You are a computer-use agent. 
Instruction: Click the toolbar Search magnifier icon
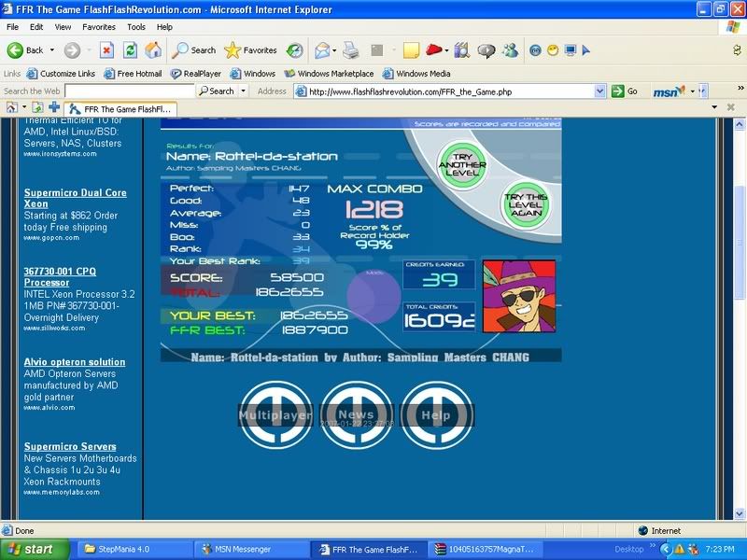click(180, 50)
